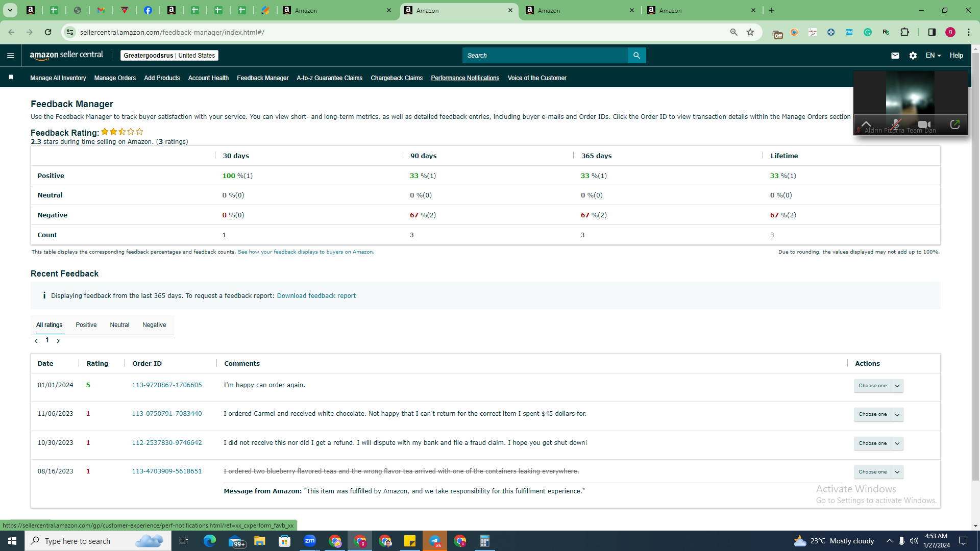Viewport: 980px width, 551px height.
Task: Switch to the Facebook pinned tab
Action: (x=148, y=10)
